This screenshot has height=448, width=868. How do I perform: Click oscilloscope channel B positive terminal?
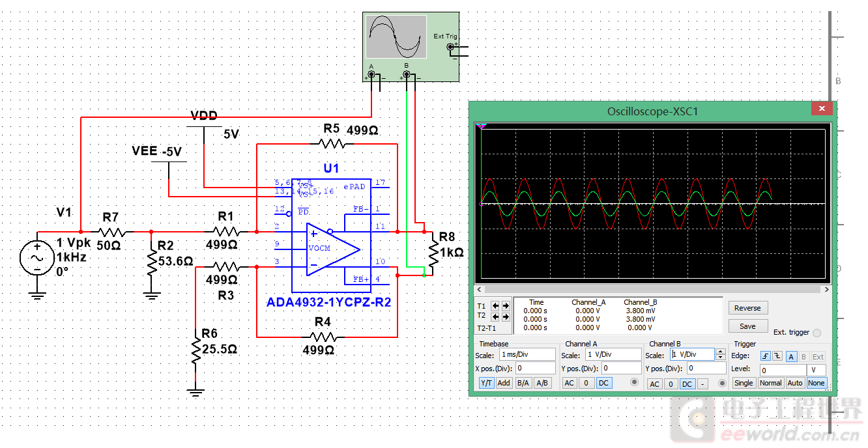point(407,75)
